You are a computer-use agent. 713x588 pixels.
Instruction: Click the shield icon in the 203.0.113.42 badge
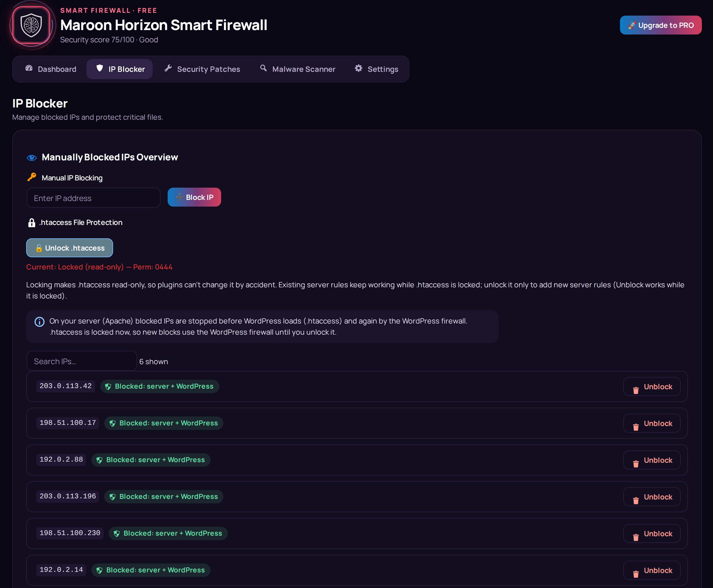pyautogui.click(x=108, y=386)
